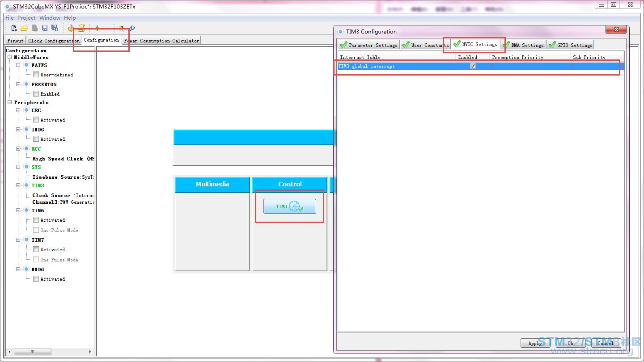Click the Save Project floppy icon
The width and height of the screenshot is (644, 362).
click(45, 28)
